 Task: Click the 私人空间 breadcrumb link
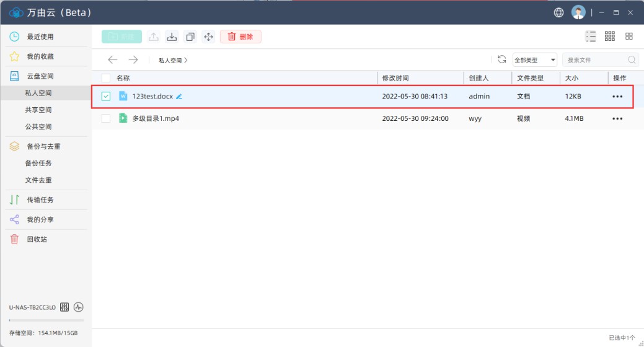[x=171, y=60]
